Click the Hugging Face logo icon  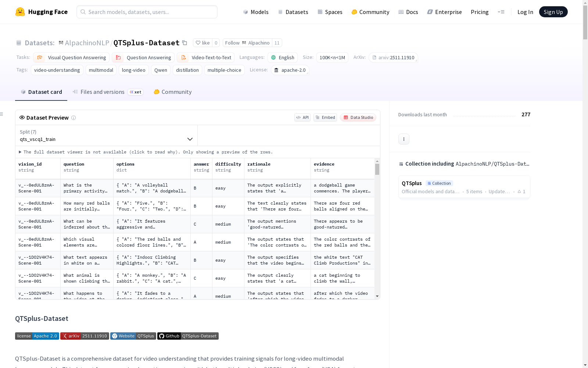point(20,12)
